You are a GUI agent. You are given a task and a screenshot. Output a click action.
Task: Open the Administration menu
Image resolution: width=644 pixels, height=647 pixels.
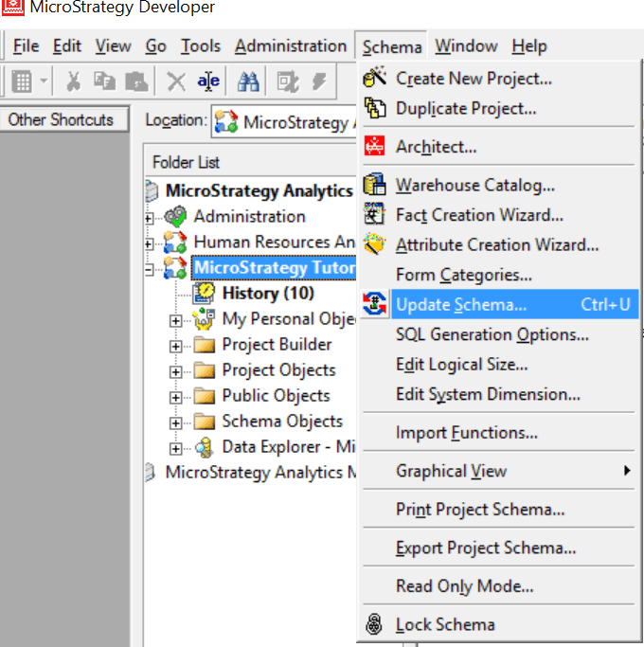pos(291,46)
